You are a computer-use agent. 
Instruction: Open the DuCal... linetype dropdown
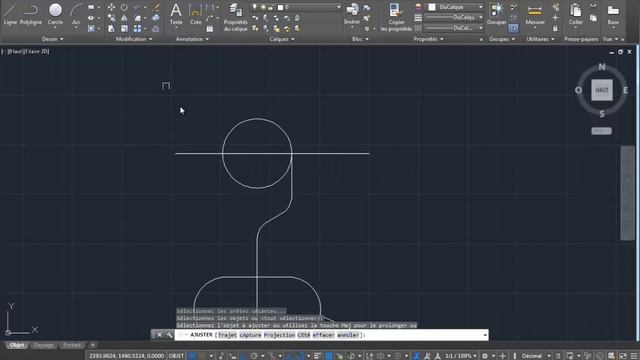tap(453, 28)
